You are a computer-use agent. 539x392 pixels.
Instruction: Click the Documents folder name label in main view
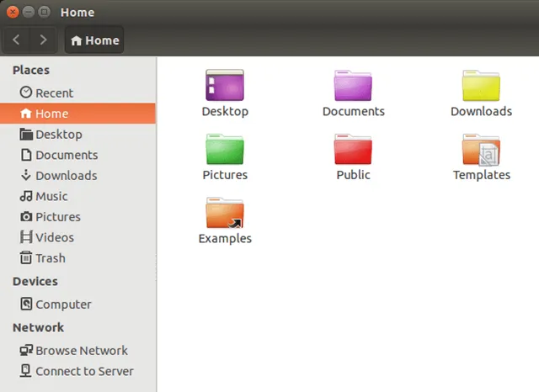click(x=354, y=111)
